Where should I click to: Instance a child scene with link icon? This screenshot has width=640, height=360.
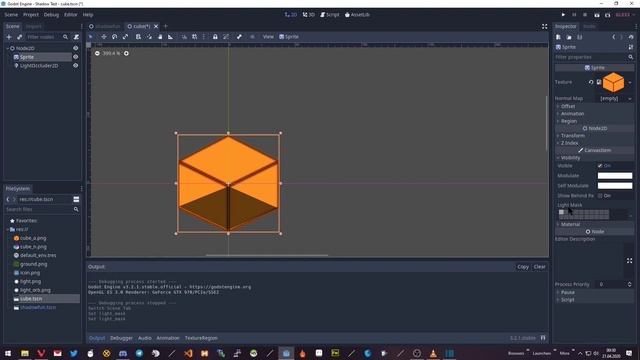pyautogui.click(x=19, y=37)
